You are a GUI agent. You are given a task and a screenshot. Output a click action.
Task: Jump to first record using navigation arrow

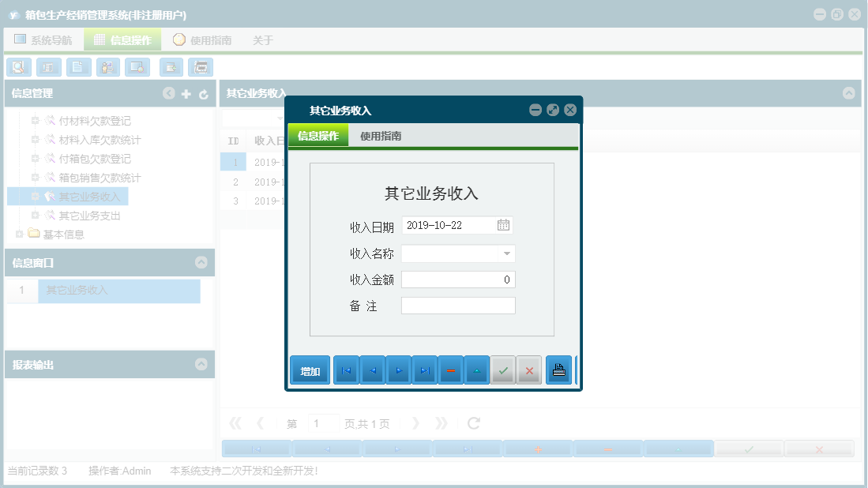click(x=345, y=370)
